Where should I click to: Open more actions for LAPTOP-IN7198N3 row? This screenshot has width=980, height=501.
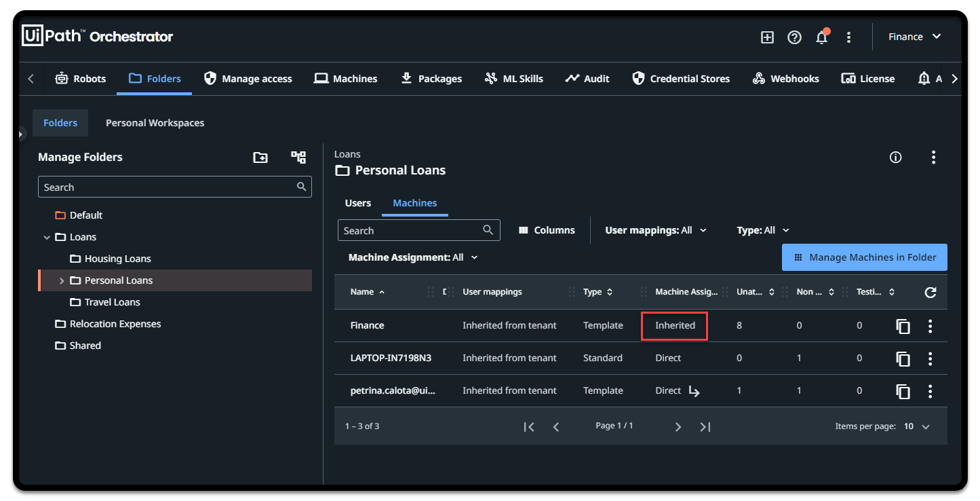pyautogui.click(x=930, y=358)
